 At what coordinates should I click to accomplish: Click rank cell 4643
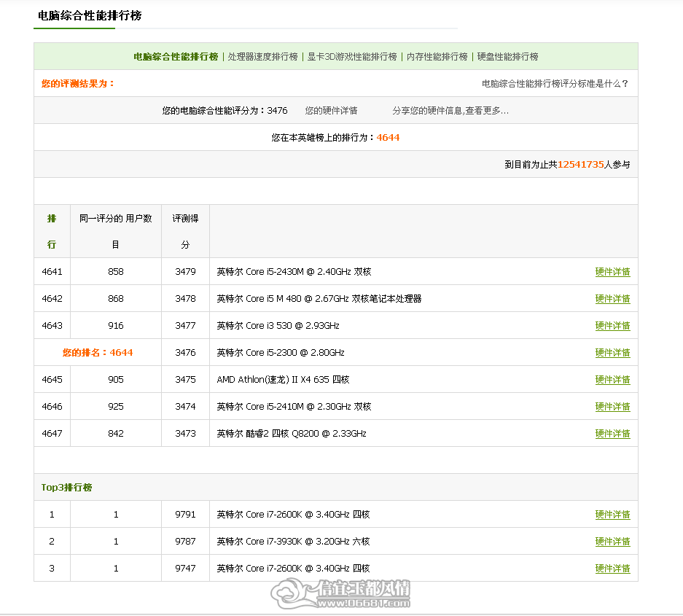point(52,326)
